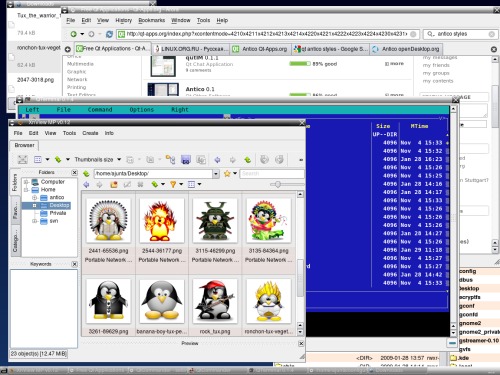
Task: Open the Antico 0.1 link on the web page
Action: pos(200,89)
